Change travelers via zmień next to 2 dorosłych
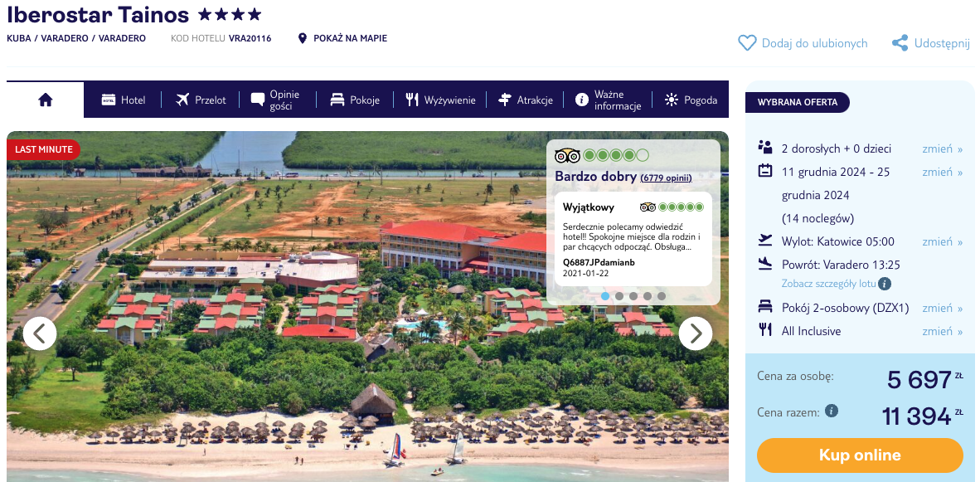Viewport: 980px width, 482px height. pyautogui.click(x=943, y=148)
